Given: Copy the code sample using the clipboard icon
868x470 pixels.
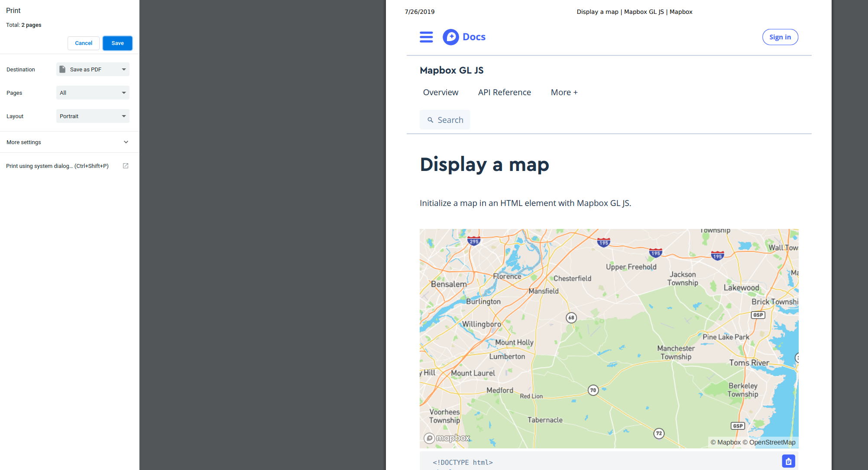Looking at the screenshot, I should click(788, 461).
